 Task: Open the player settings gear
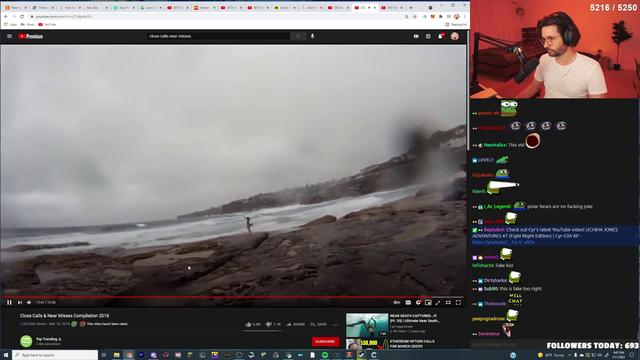[418, 302]
